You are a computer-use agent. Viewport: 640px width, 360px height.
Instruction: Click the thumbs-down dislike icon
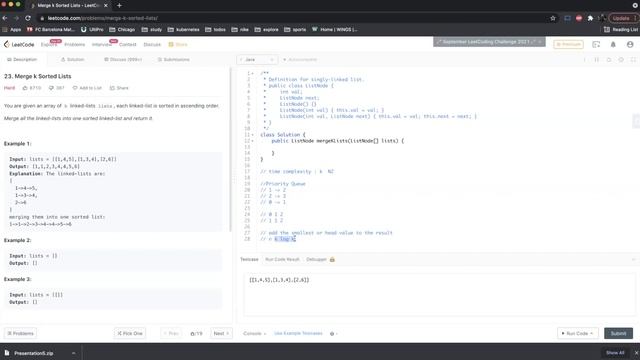(x=51, y=88)
